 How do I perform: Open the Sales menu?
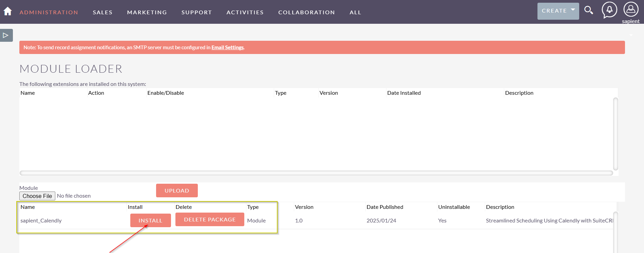click(103, 12)
